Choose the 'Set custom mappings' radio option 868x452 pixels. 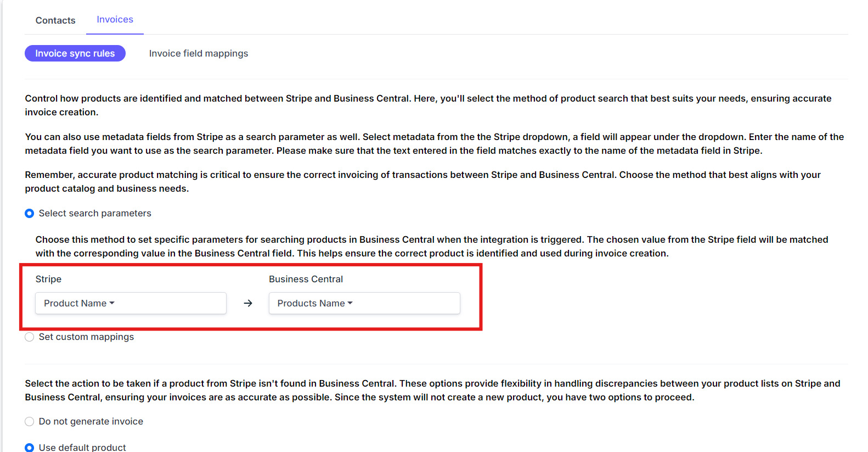pyautogui.click(x=30, y=337)
